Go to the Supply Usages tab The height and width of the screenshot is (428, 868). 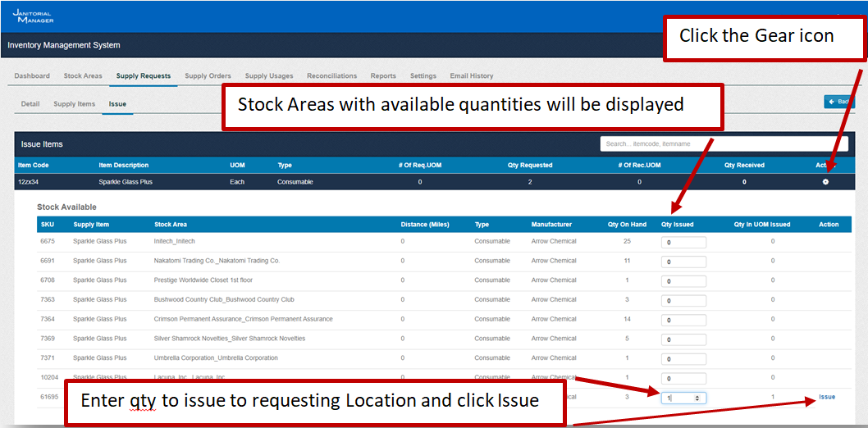pos(268,76)
